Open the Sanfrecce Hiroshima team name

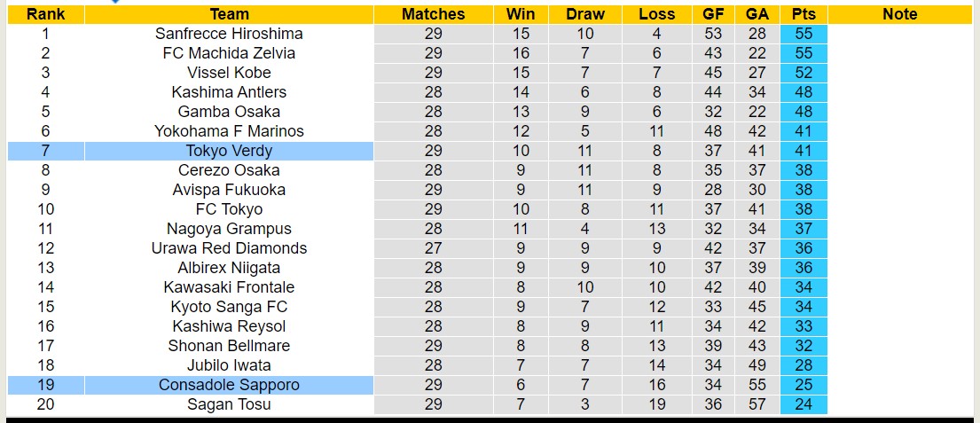point(229,34)
